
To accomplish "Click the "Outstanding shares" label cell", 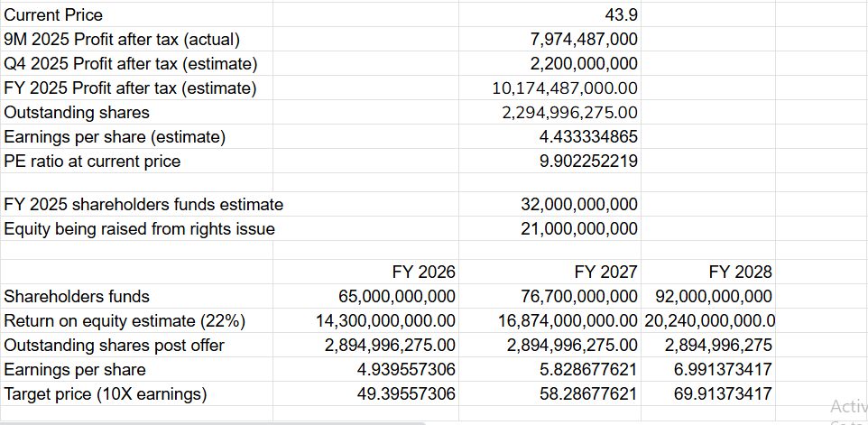I will click(x=78, y=113).
